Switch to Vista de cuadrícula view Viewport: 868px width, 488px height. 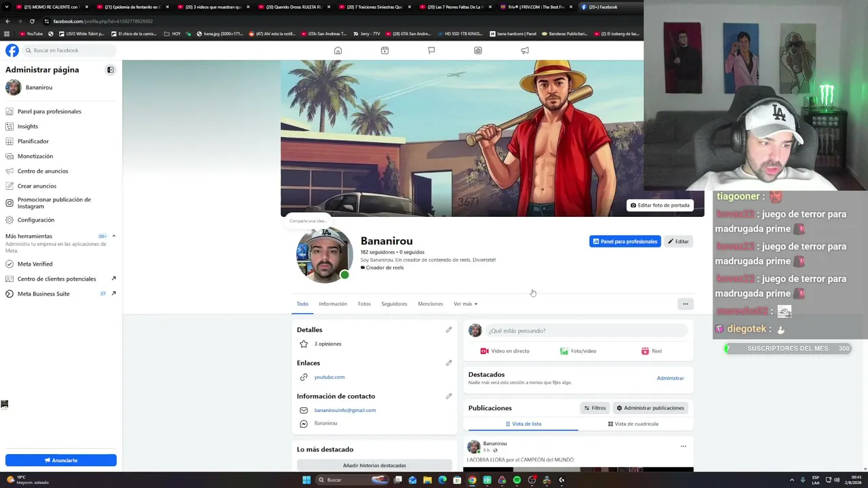click(x=633, y=424)
